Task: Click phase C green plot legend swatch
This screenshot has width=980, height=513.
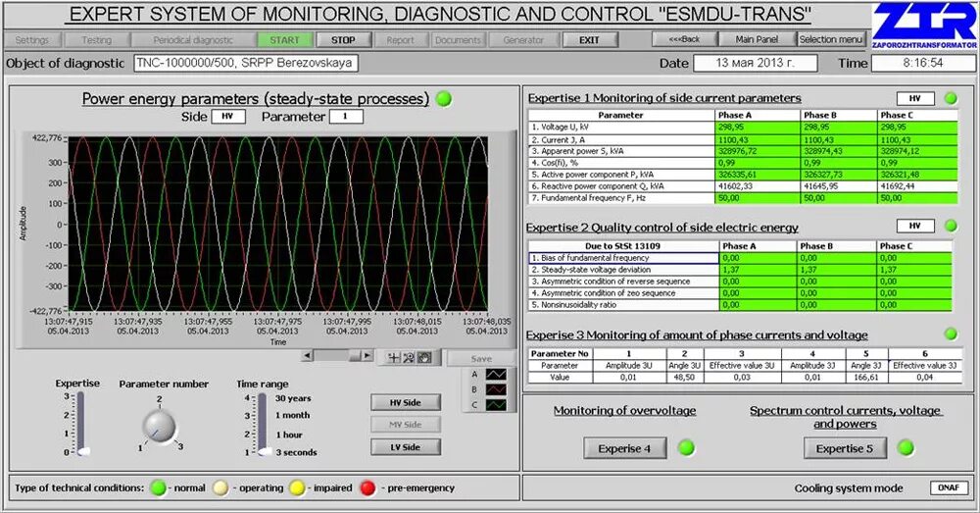Action: (x=496, y=405)
